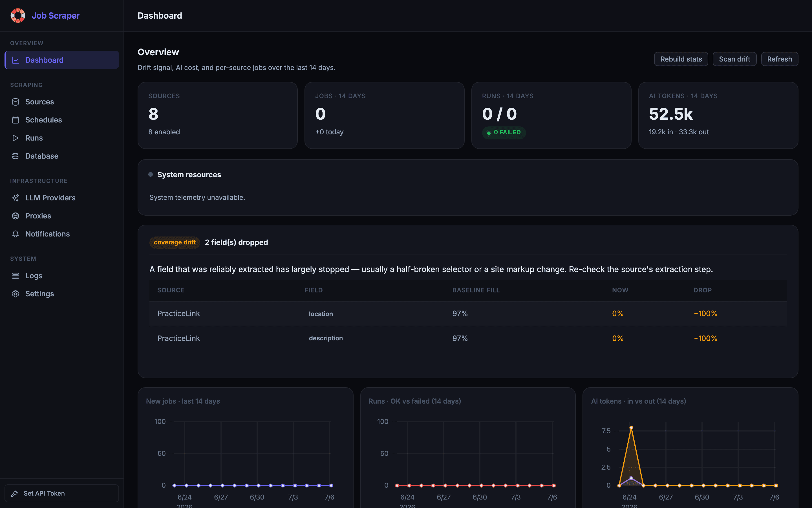Screen dimensions: 812x508
Task: Click PracticeLink in the location row
Action: (178, 314)
